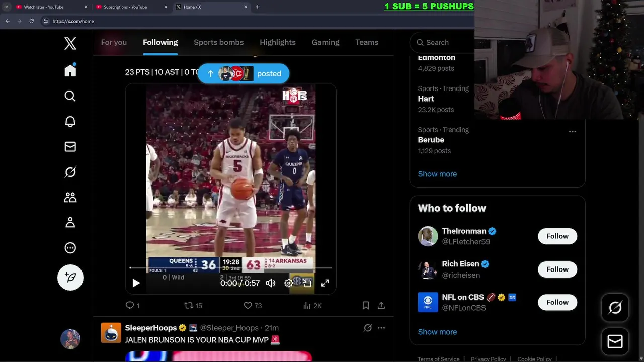Switch to Watch later YouTube tab
This screenshot has width=644, height=362.
(50, 7)
